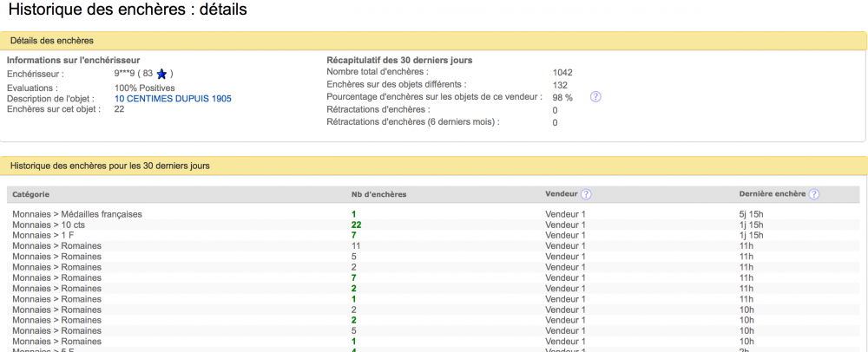This screenshot has height=352, width=868.
Task: Click the blue feedback star icon
Action: [161, 74]
